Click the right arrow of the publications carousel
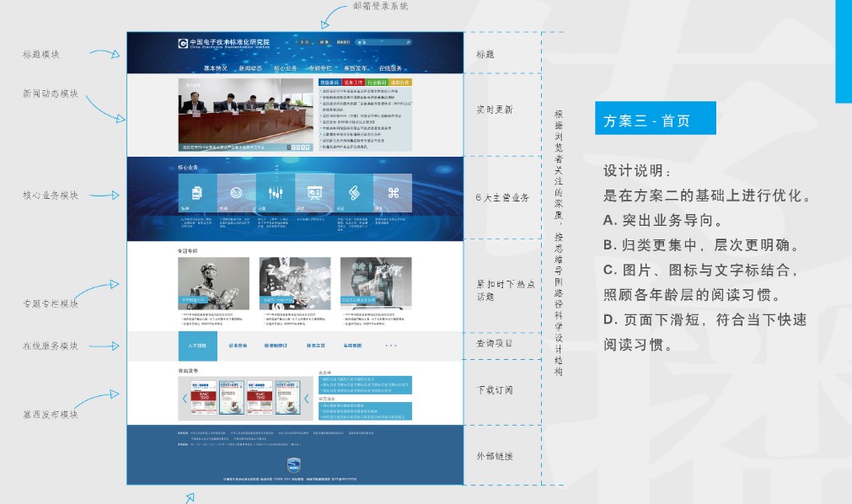Viewport: 852px width, 504px height. (306, 399)
